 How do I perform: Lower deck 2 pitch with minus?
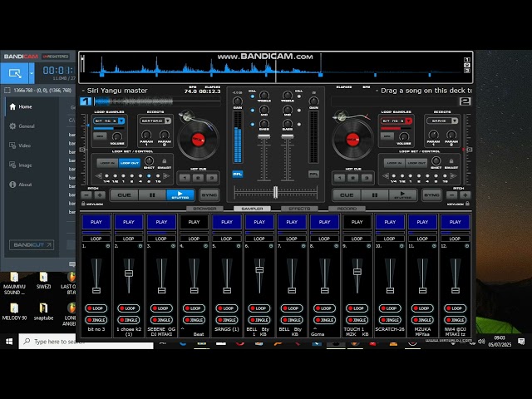[451, 195]
